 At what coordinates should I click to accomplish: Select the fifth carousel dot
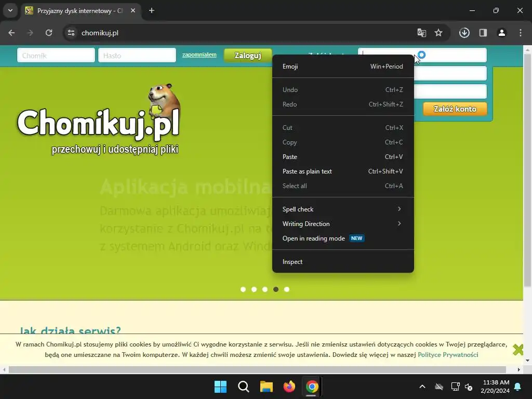tap(287, 289)
